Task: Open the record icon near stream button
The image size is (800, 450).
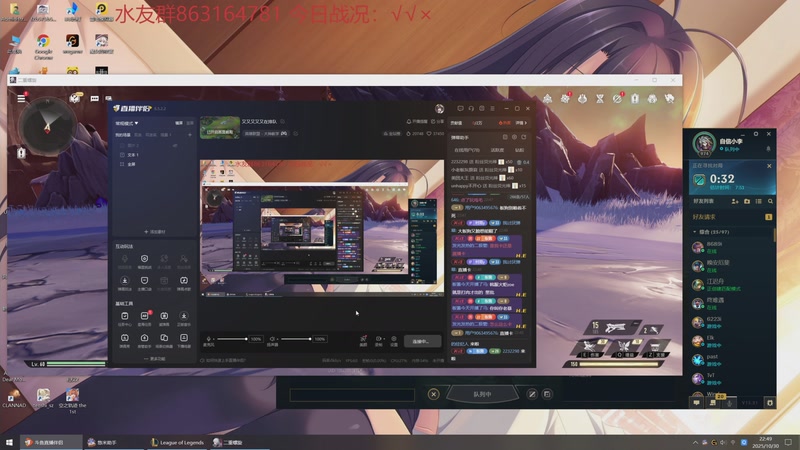Action: tap(379, 339)
